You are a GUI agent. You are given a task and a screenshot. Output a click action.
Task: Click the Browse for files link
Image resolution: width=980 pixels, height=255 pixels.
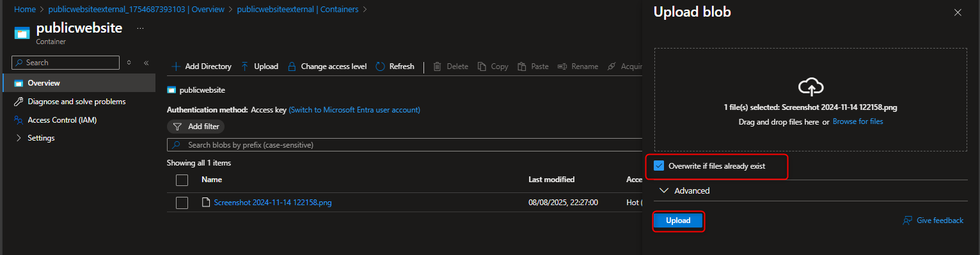[x=858, y=121]
